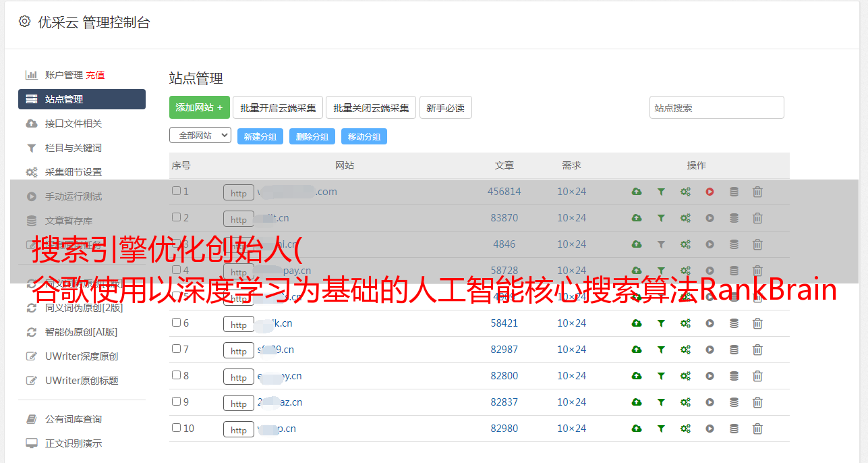
Task: Open the http protocol selector in row 8
Action: 239,377
